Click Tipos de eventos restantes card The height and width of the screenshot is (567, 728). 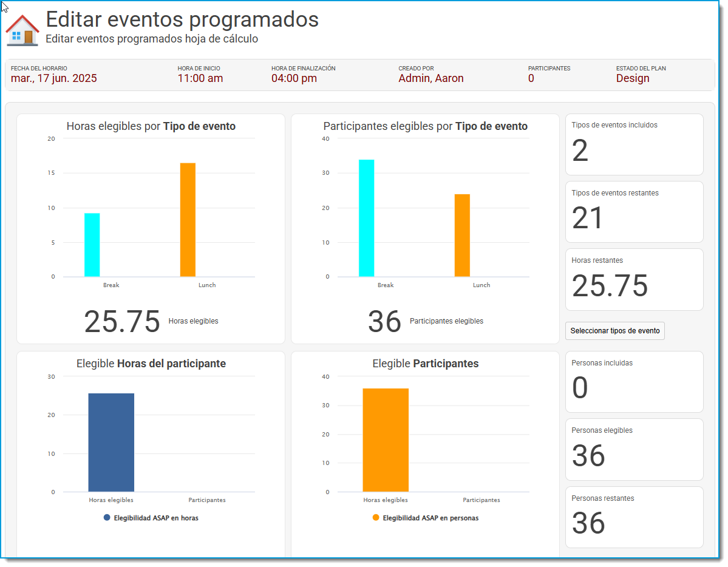(634, 212)
